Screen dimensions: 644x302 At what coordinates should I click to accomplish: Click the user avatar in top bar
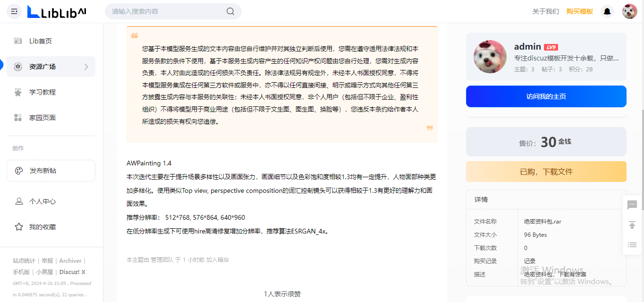[629, 11]
